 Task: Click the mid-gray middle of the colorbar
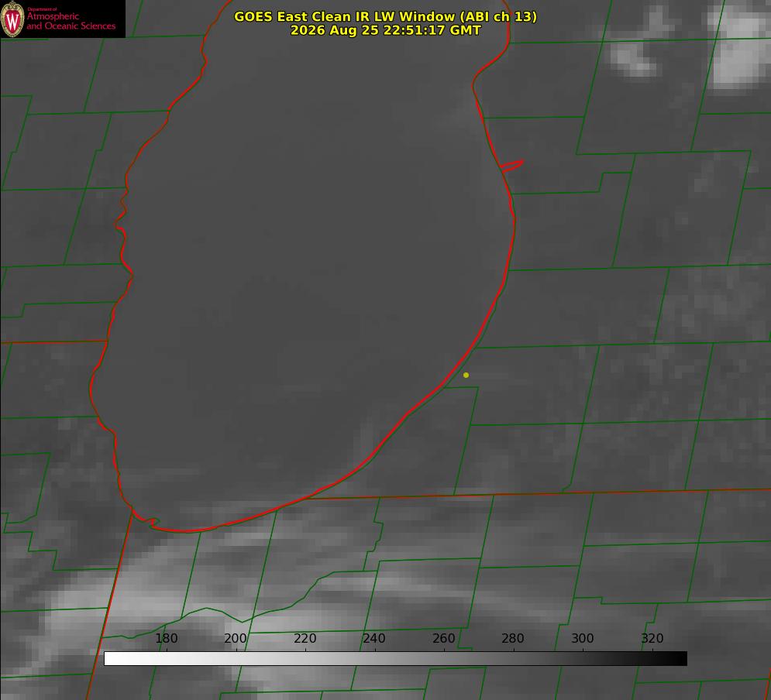(395, 659)
